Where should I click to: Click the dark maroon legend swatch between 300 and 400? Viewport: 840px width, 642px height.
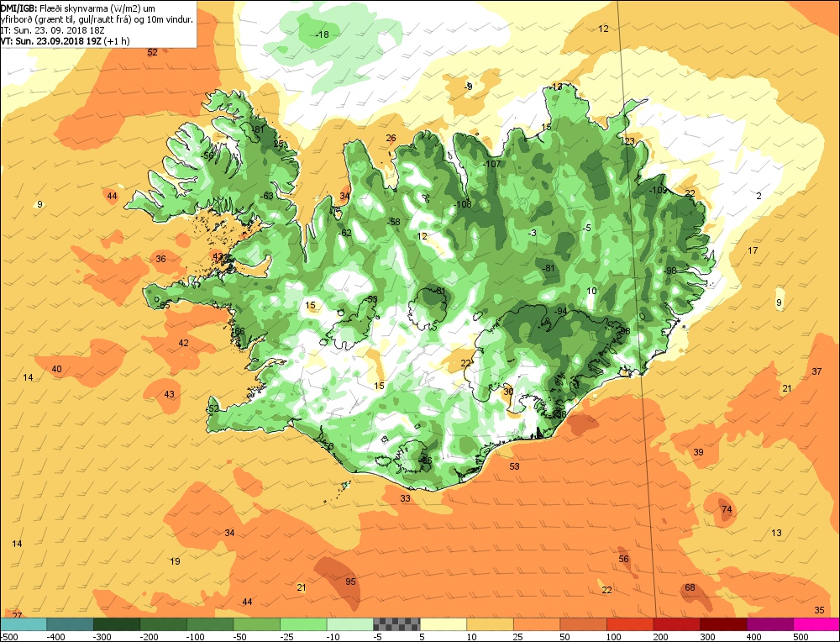point(722,624)
